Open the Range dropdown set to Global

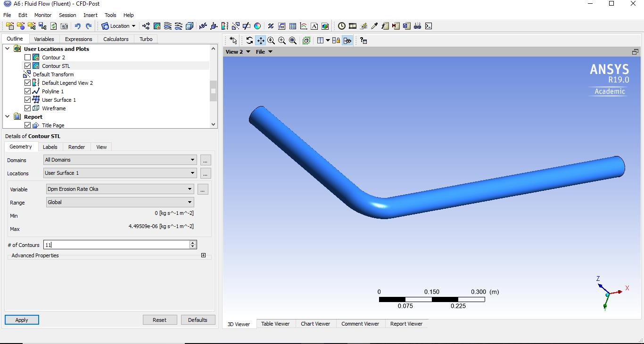120,202
